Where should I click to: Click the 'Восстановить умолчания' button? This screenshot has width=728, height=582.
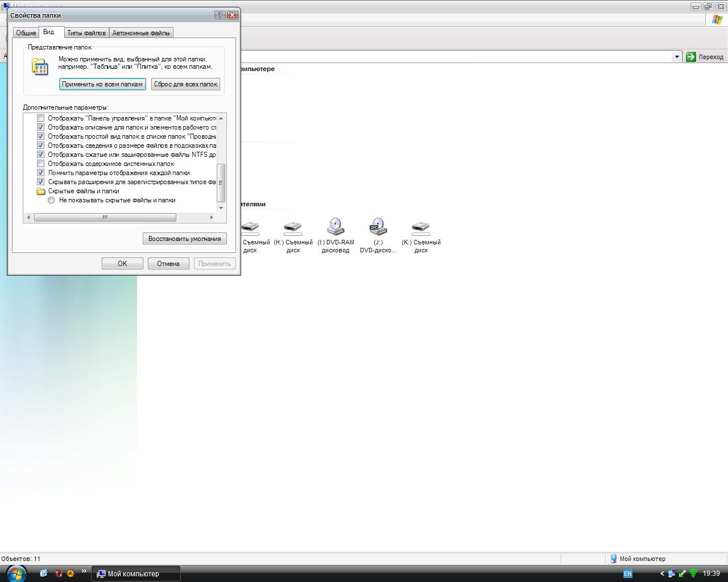click(x=184, y=239)
